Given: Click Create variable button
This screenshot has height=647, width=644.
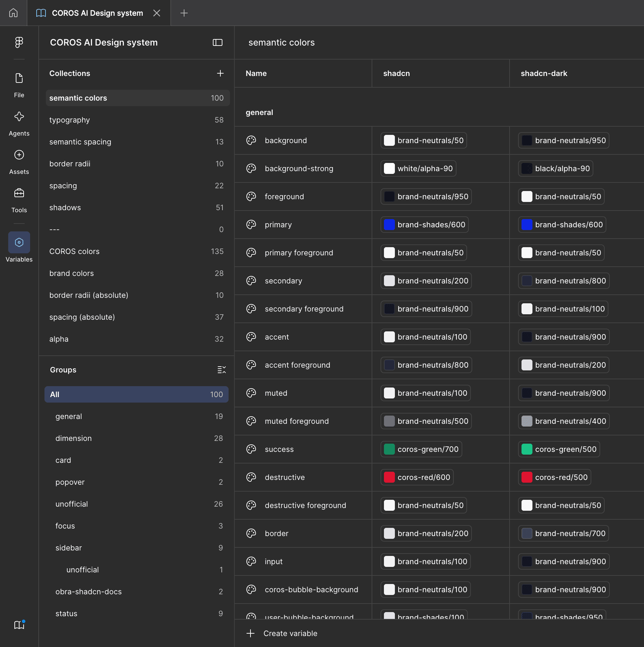Looking at the screenshot, I should (x=282, y=633).
